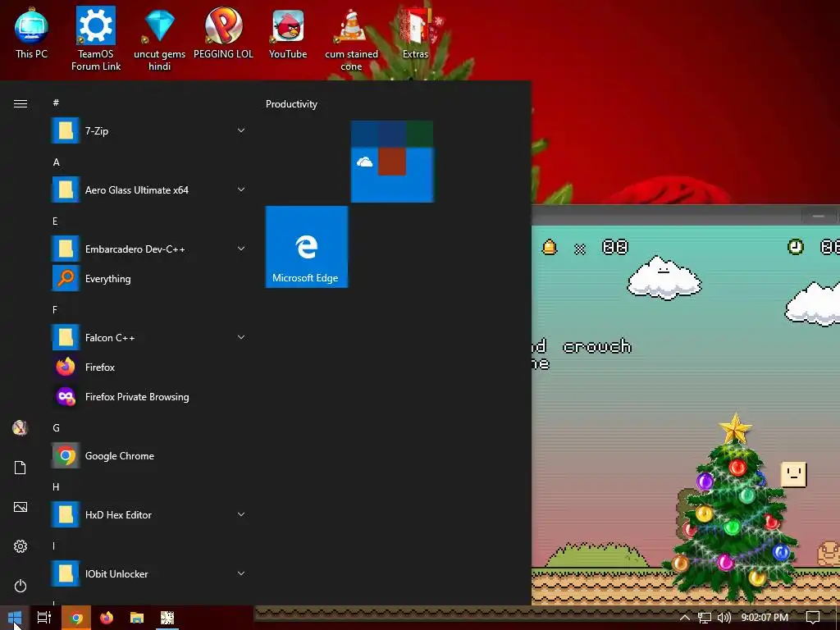Open the Action Center notifications icon
The height and width of the screenshot is (630, 840).
[813, 618]
